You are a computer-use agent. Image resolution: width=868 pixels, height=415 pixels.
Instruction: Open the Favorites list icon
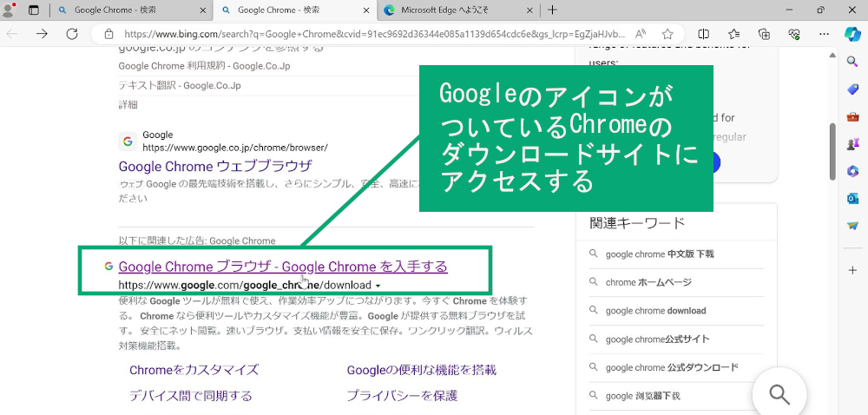click(x=734, y=34)
